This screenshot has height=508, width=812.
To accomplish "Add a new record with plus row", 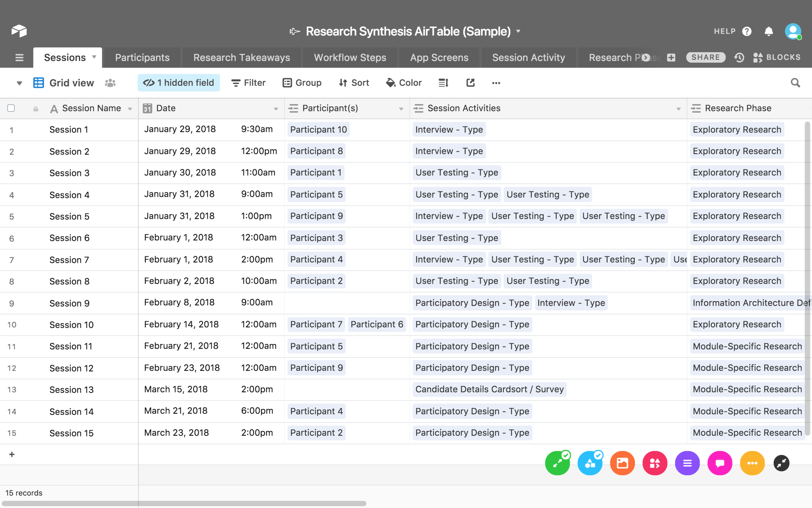I will click(x=12, y=454).
